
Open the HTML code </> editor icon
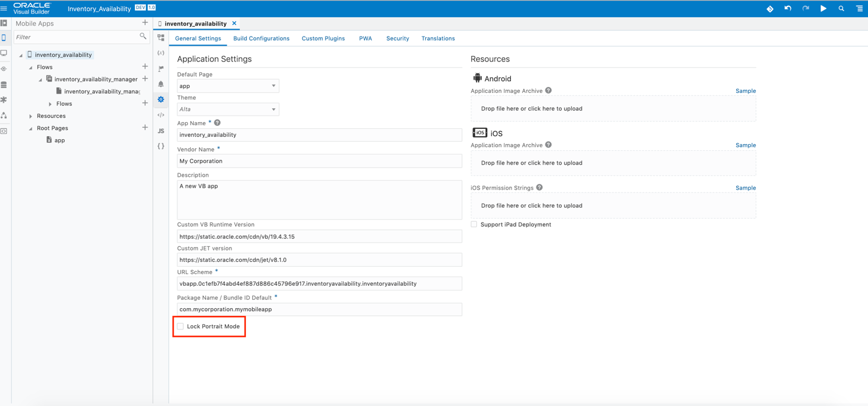click(161, 115)
